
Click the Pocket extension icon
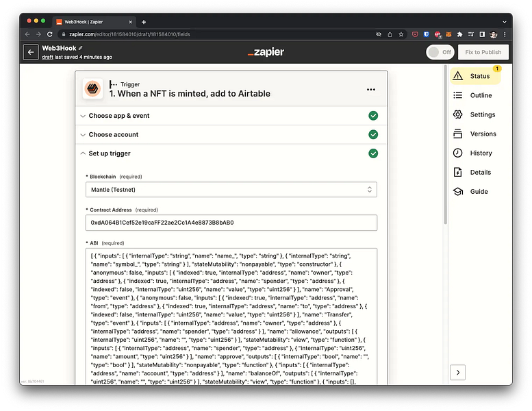click(x=415, y=34)
